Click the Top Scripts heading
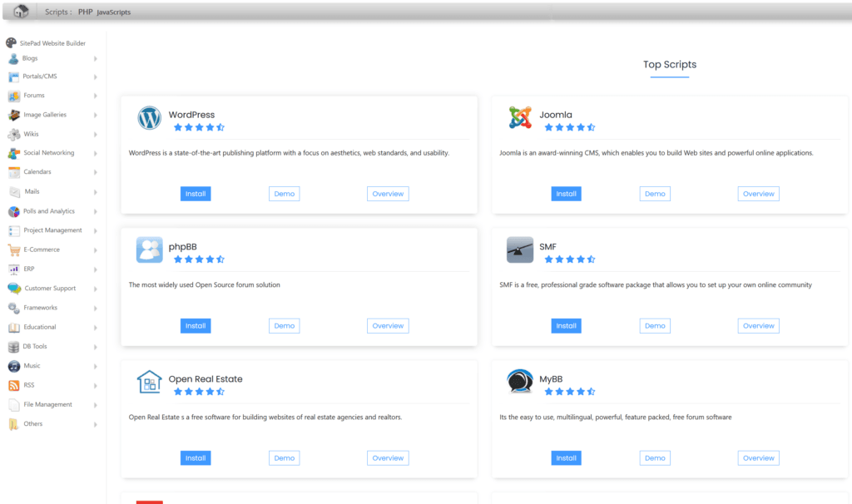Viewport: 852px width, 504px height. [670, 64]
